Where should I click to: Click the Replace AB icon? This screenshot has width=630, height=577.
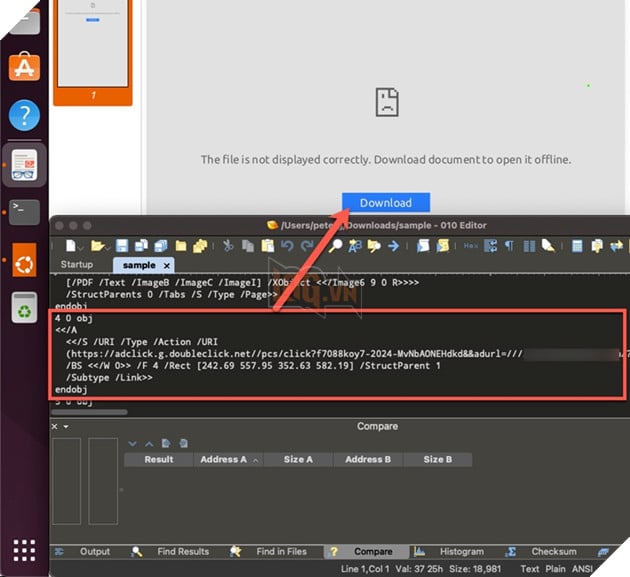pos(355,246)
